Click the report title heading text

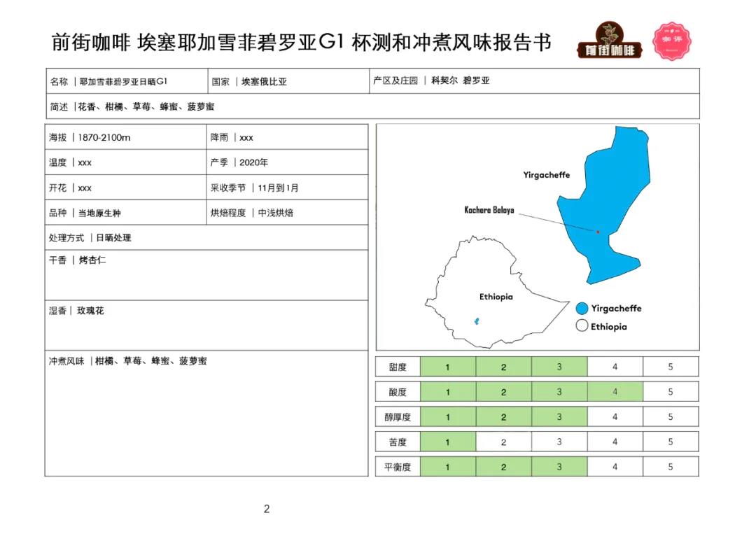coord(301,42)
